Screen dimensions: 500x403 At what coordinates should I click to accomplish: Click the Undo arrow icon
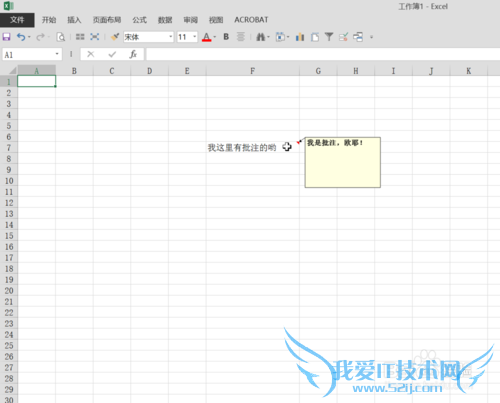pyautogui.click(x=21, y=37)
